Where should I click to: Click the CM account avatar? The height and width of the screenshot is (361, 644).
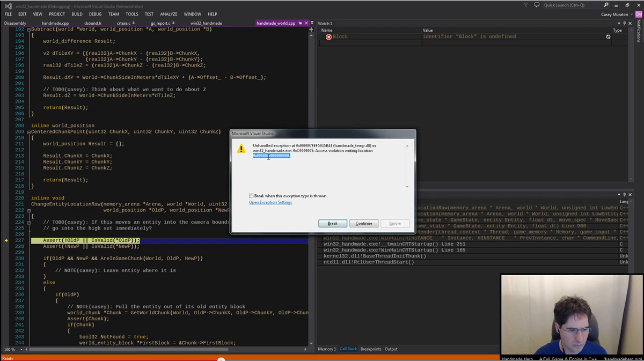639,14
